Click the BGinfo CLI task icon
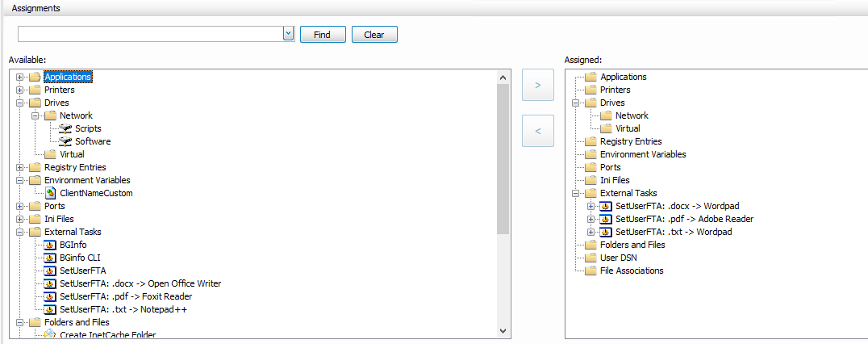This screenshot has width=868, height=344. [x=50, y=258]
